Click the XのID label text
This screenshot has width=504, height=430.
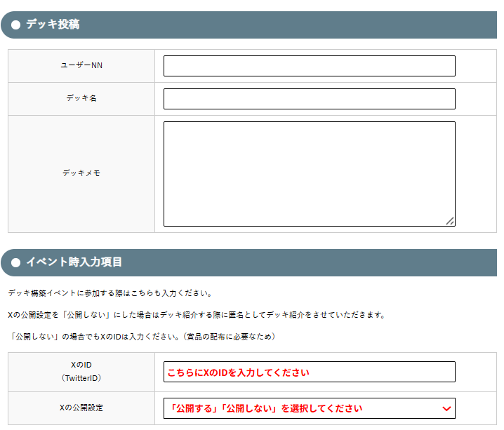coord(81,365)
